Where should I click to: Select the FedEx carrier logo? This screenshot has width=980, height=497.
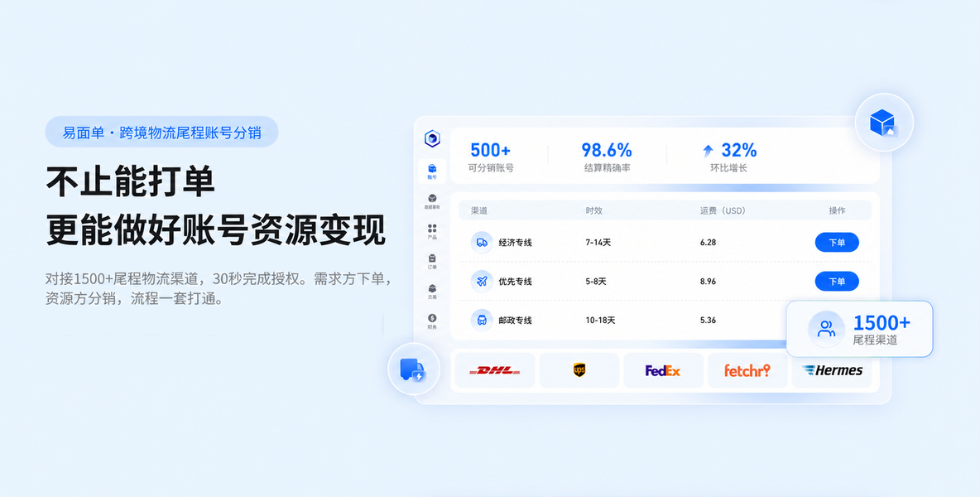tap(663, 370)
